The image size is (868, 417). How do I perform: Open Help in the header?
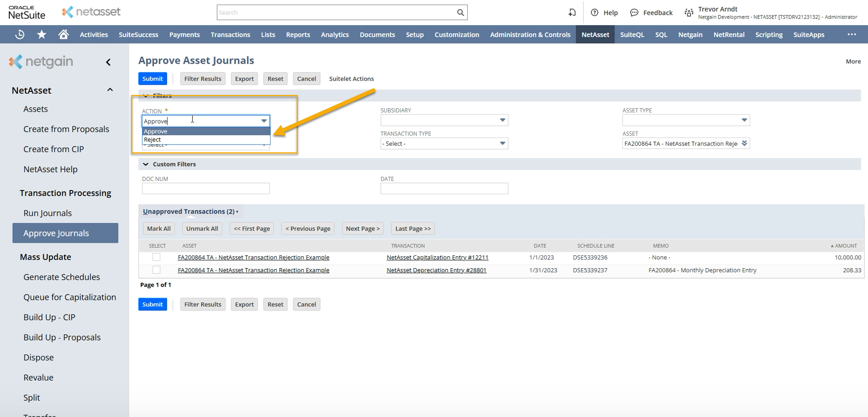(604, 12)
